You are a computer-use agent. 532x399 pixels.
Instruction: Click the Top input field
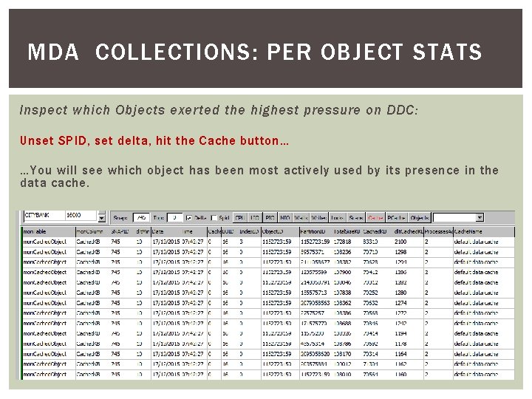[175, 218]
